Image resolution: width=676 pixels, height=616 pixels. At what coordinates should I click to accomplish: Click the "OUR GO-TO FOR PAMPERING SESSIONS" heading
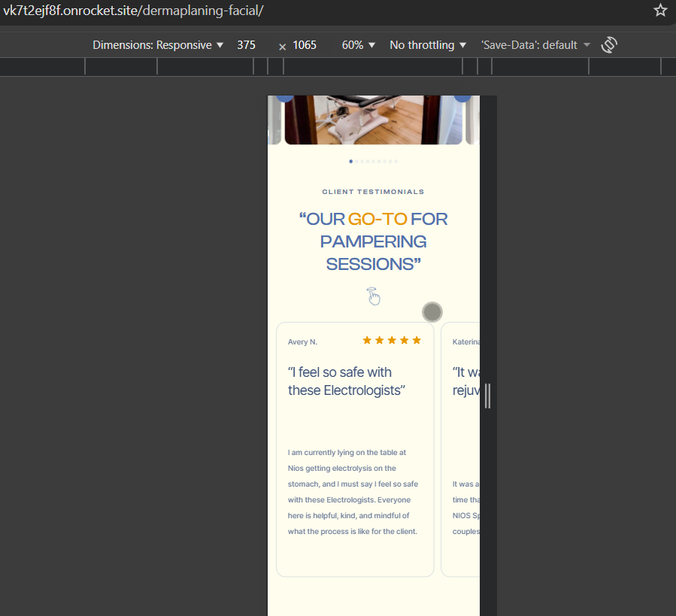[x=374, y=241]
